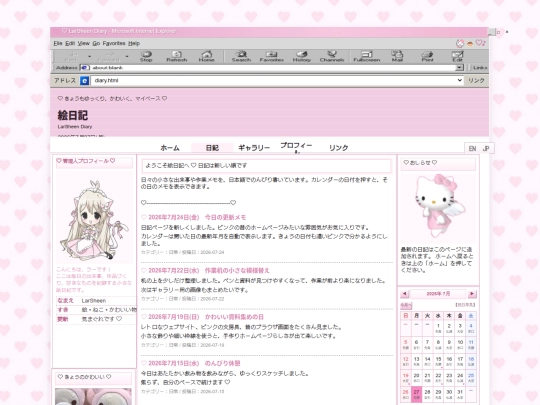Open the File menu

[58, 43]
